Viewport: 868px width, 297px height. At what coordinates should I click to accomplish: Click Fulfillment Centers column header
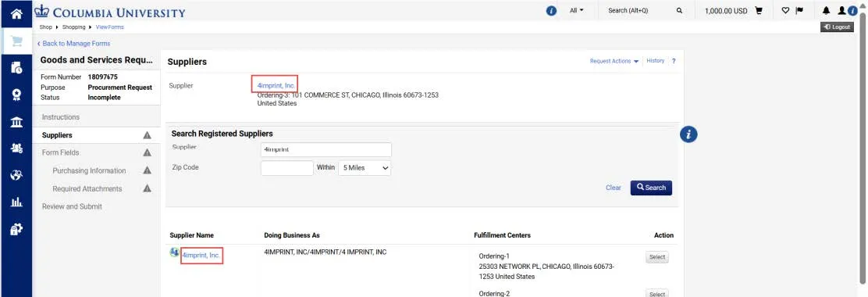[x=502, y=235]
